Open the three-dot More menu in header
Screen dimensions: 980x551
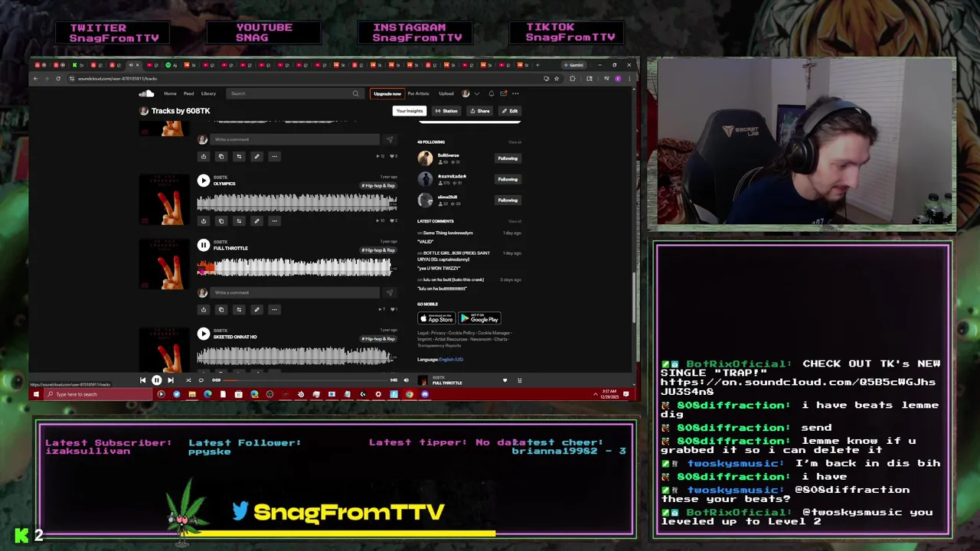515,93
